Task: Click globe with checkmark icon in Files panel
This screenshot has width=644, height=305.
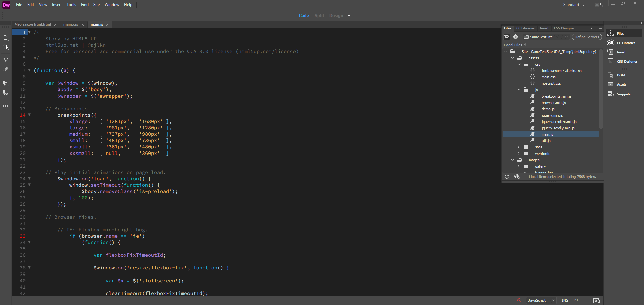Action: [517, 177]
